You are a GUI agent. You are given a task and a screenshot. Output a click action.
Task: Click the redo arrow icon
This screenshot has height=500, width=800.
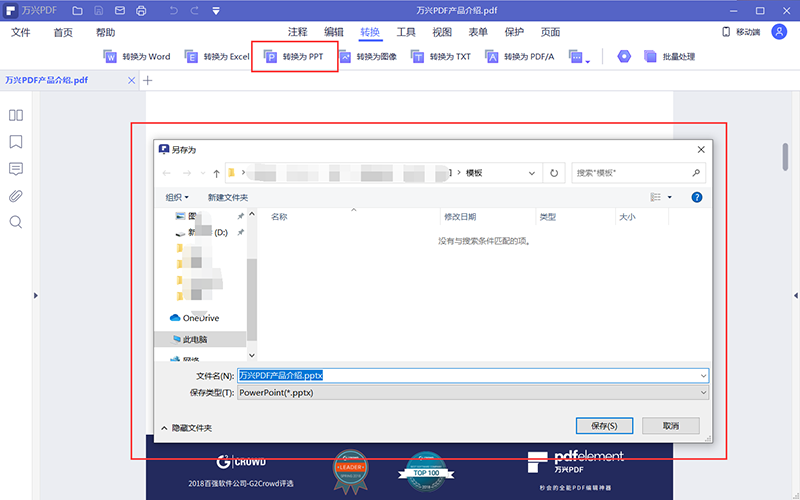(194, 11)
